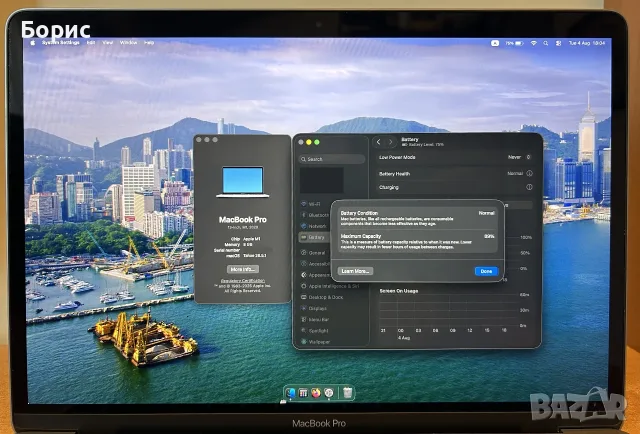640x434 pixels.
Task: Open the Apple menu in the menu bar
Action: (33, 42)
